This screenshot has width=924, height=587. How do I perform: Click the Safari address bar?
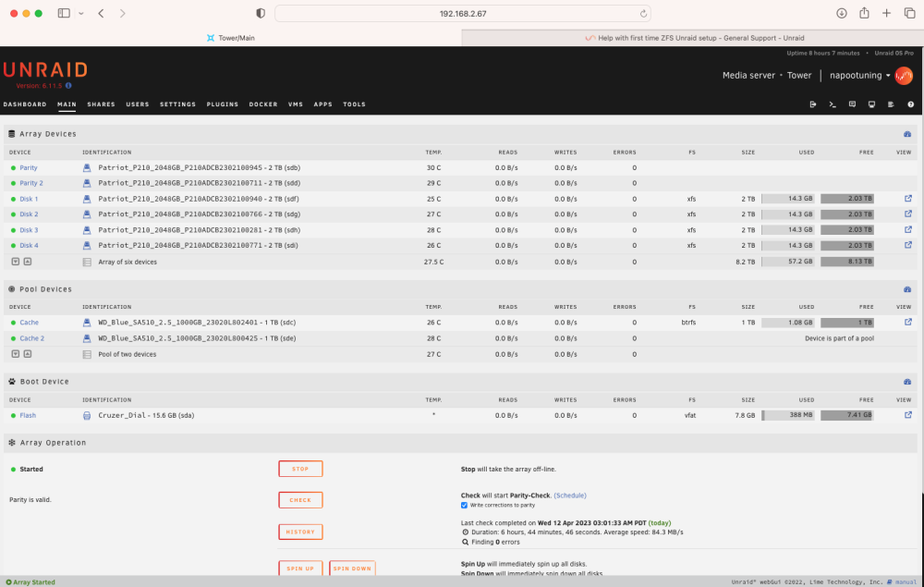(x=463, y=14)
